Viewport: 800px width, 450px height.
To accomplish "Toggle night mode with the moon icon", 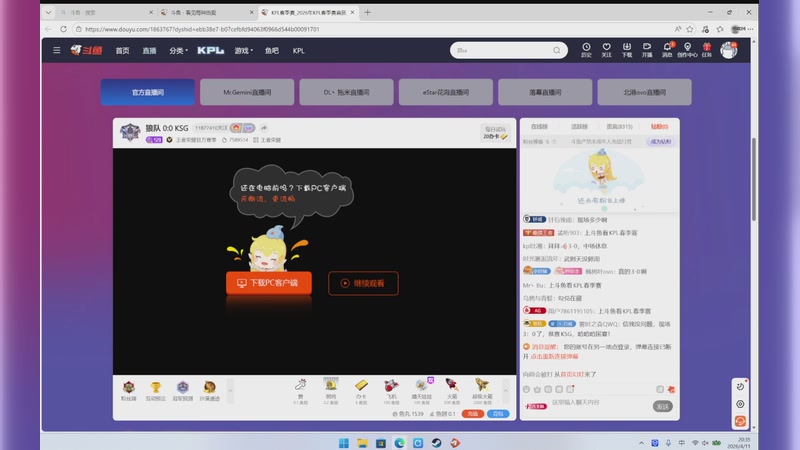I will [740, 387].
